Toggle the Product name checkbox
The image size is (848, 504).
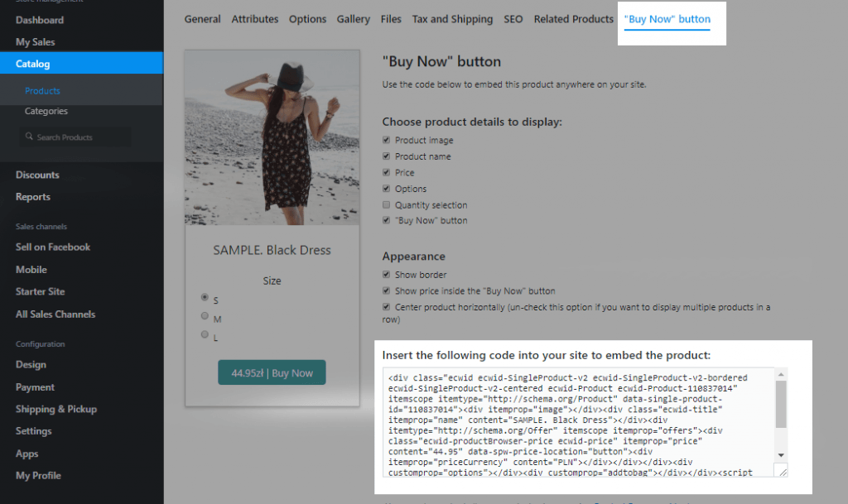386,156
